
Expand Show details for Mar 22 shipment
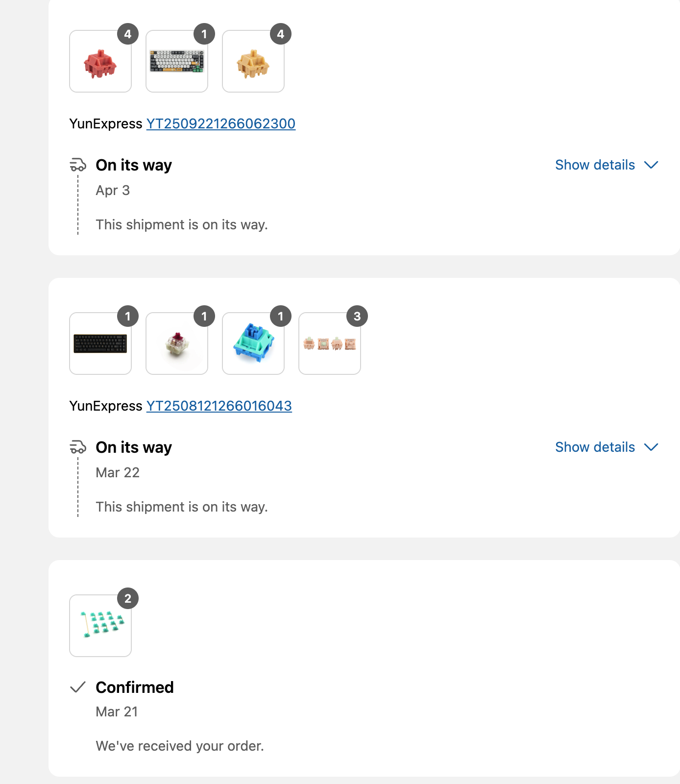tap(595, 447)
